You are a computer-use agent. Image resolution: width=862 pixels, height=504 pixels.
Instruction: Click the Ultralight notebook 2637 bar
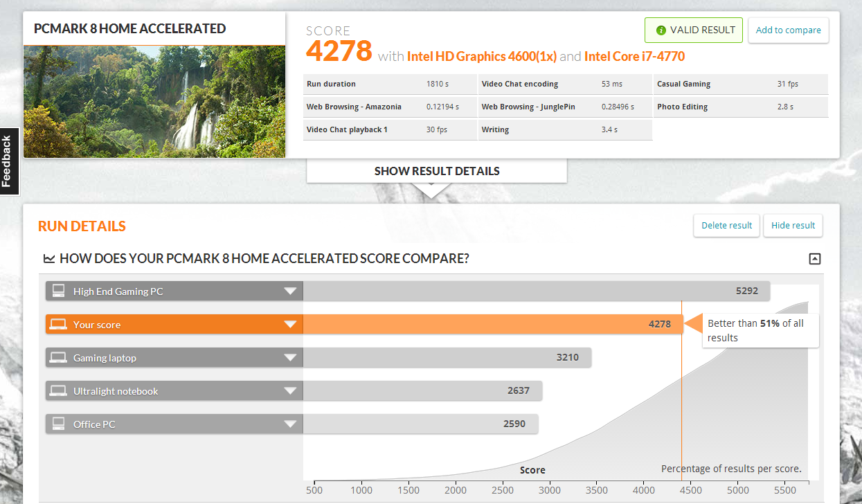422,391
